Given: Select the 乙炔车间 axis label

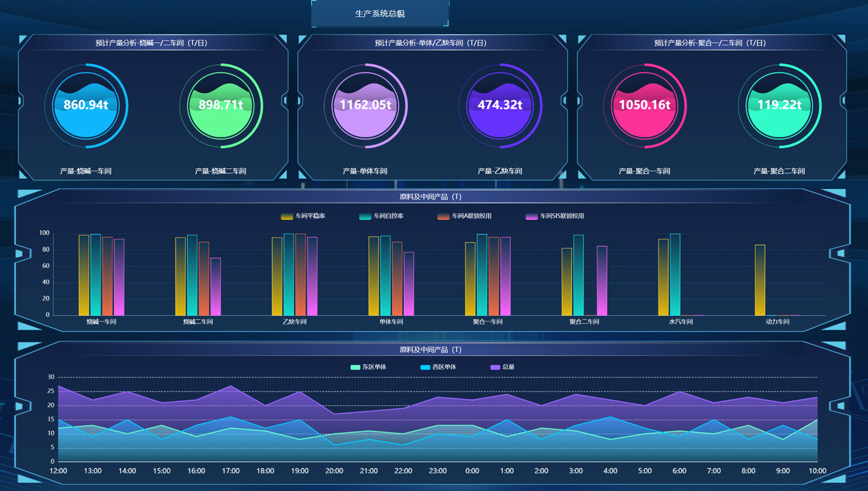Looking at the screenshot, I should tap(295, 322).
